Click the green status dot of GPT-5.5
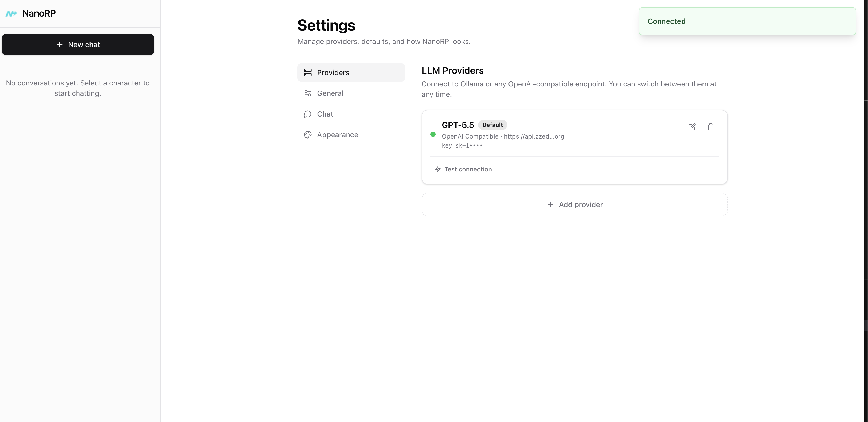The height and width of the screenshot is (422, 868). click(433, 135)
